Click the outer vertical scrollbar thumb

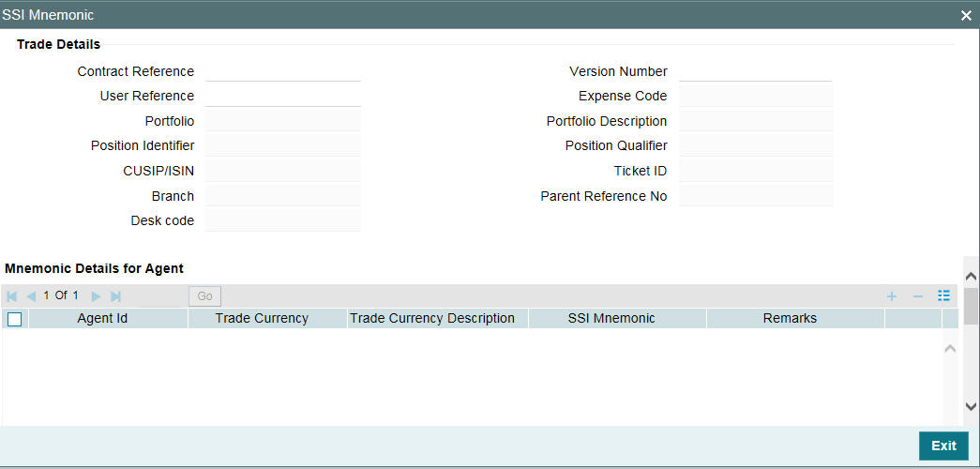(x=971, y=307)
